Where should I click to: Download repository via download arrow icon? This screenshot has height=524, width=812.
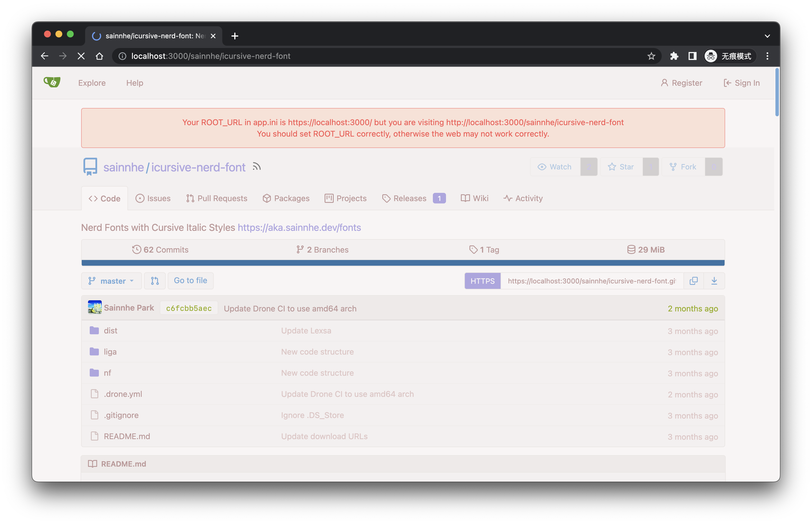pos(714,281)
